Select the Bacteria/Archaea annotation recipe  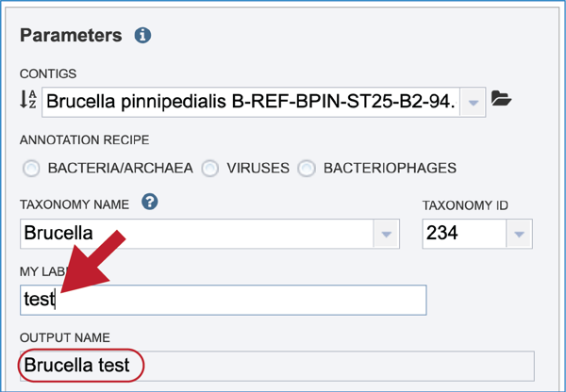click(31, 169)
